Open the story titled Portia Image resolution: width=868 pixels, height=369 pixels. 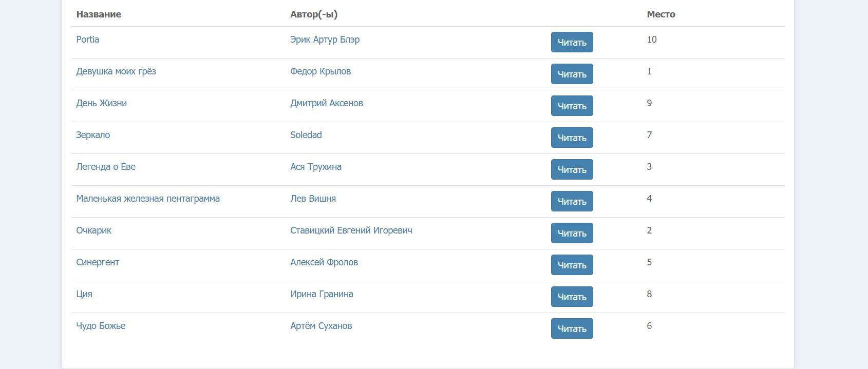pos(88,40)
